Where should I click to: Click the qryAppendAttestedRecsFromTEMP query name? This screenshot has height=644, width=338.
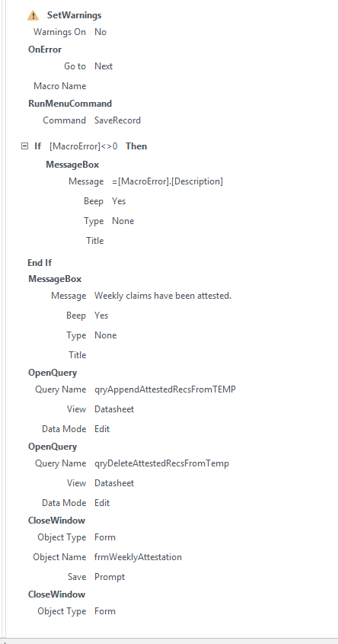point(165,389)
